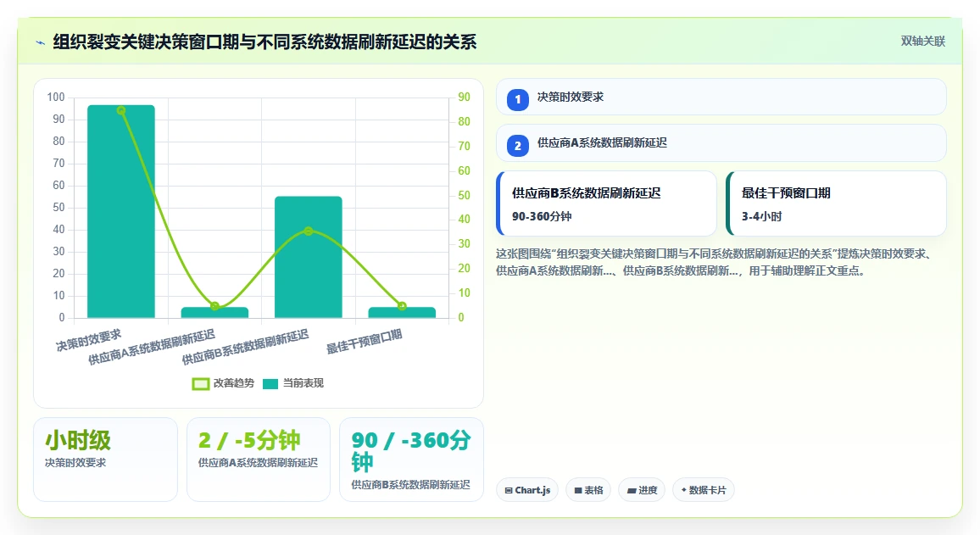Image resolution: width=980 pixels, height=535 pixels.
Task: Toggle the 当前表现 legend entry
Action: (293, 383)
